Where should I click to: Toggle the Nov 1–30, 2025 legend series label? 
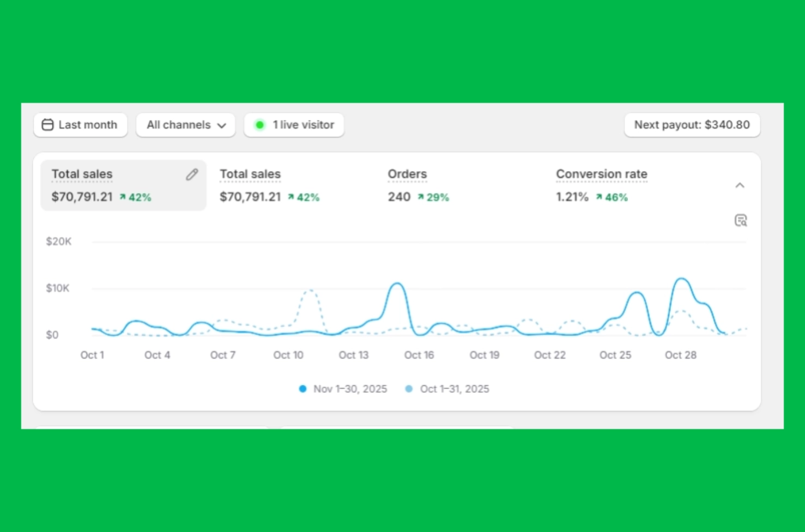point(350,389)
